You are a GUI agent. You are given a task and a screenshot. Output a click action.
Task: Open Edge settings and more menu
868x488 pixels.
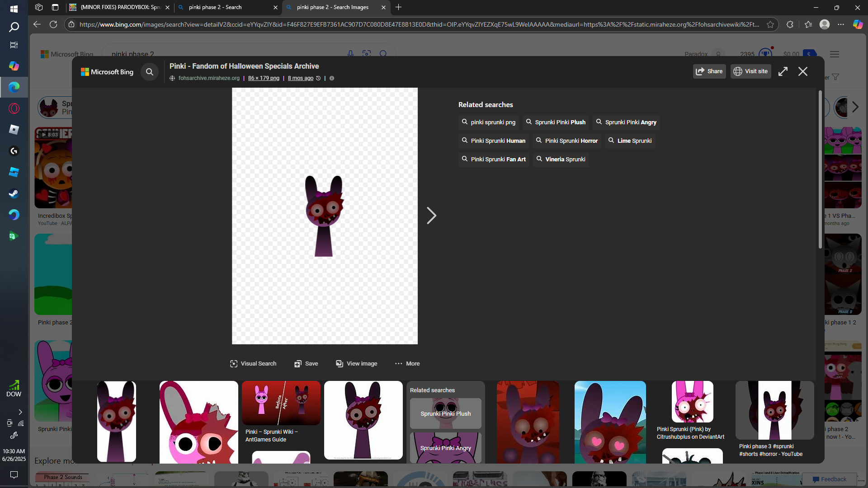tap(841, 24)
